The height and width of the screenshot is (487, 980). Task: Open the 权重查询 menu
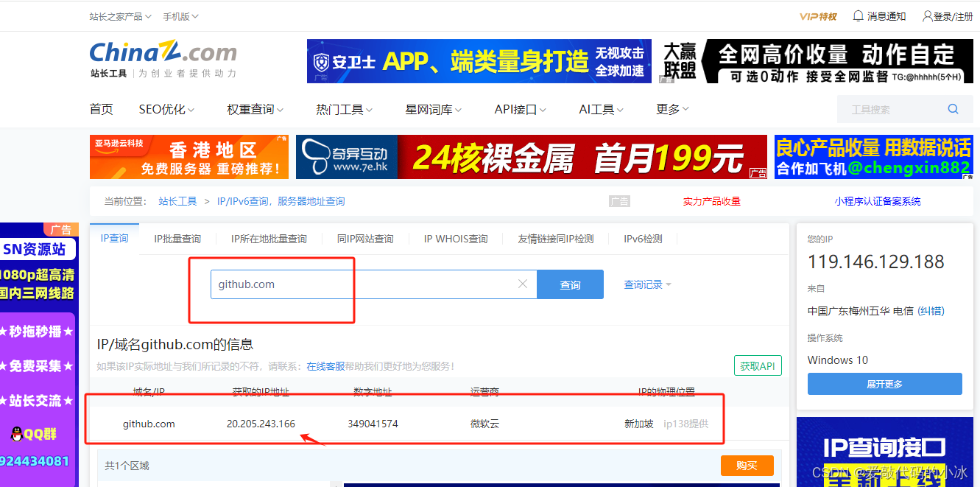coord(255,109)
